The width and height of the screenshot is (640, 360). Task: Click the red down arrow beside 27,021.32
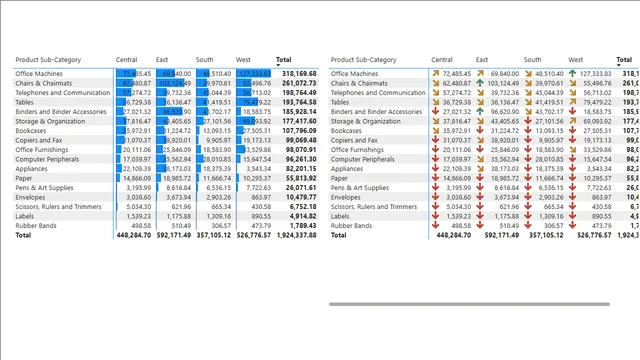coord(436,111)
